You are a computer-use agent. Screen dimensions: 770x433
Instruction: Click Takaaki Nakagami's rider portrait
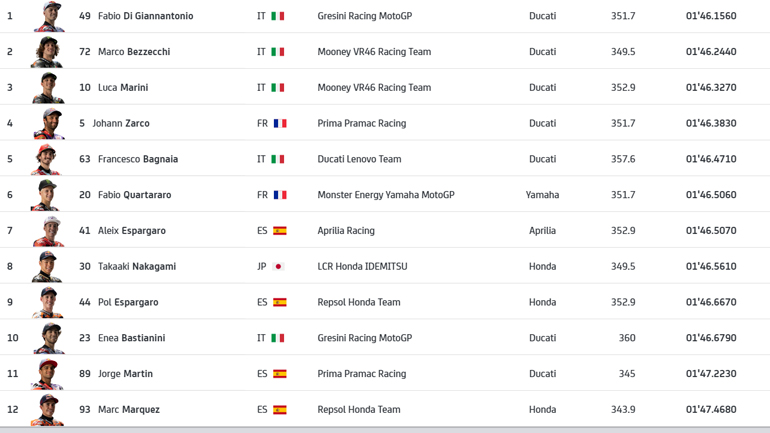pyautogui.click(x=47, y=267)
